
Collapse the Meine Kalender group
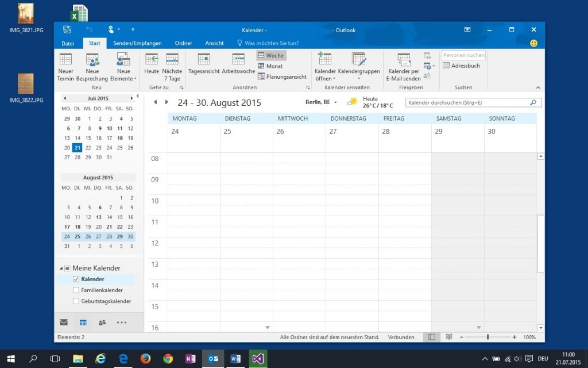pos(61,269)
